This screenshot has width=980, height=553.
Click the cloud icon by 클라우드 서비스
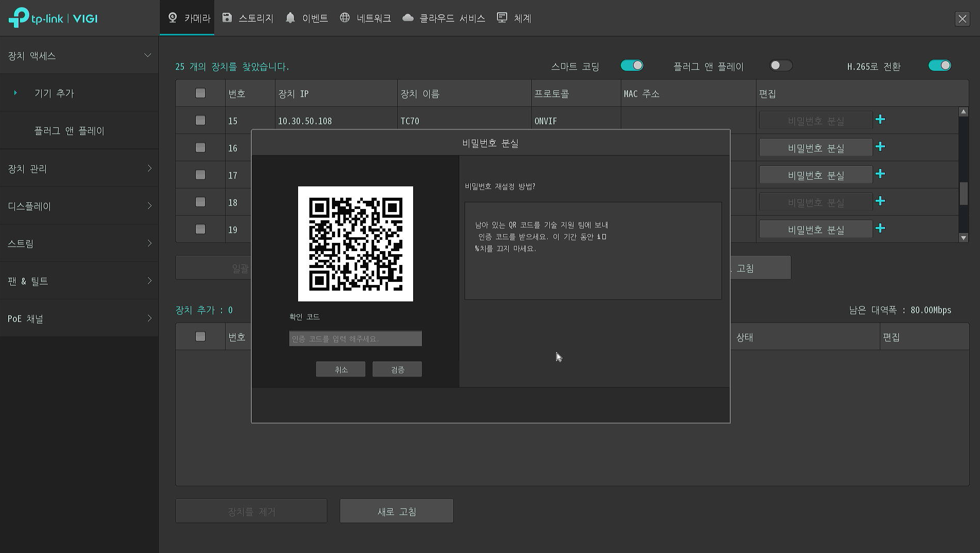408,17
